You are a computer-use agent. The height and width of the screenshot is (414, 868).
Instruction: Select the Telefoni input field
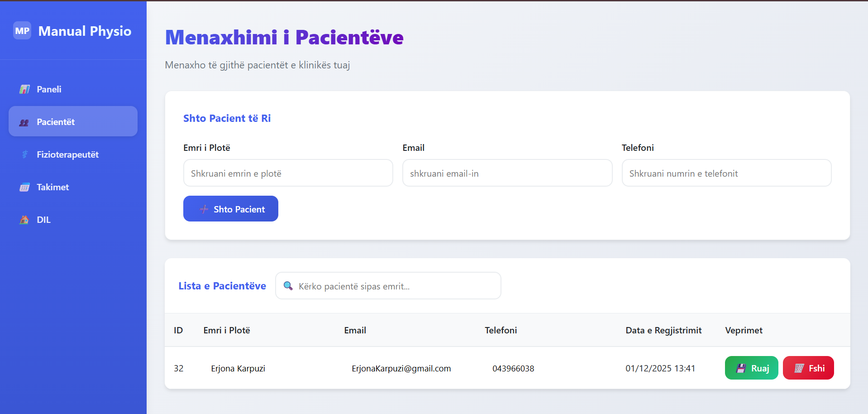[726, 173]
